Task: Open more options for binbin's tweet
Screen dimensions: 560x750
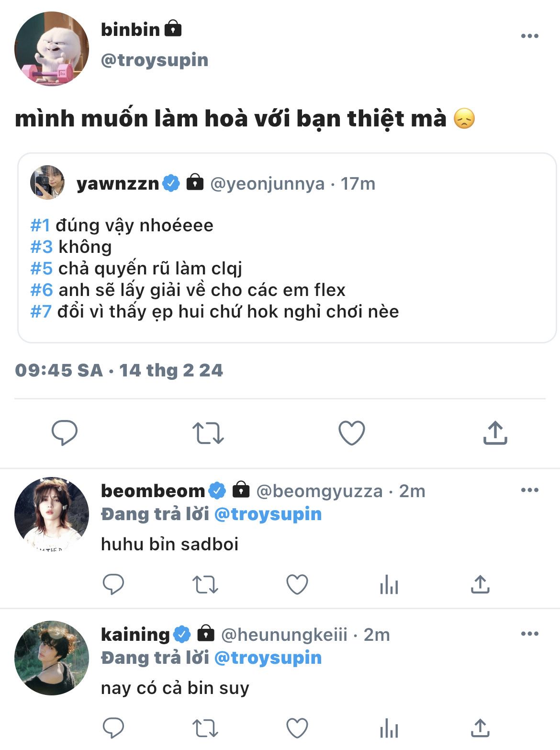Action: click(x=529, y=36)
